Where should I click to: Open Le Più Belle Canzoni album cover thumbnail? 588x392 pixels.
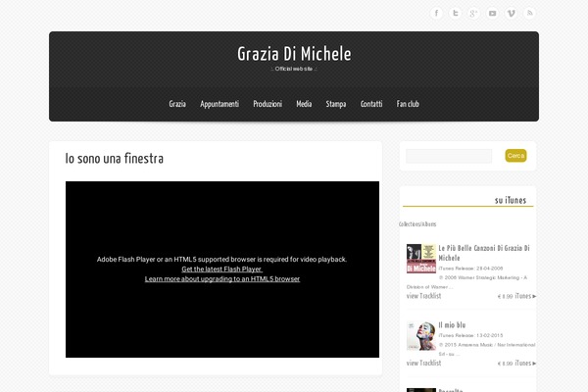(x=421, y=259)
